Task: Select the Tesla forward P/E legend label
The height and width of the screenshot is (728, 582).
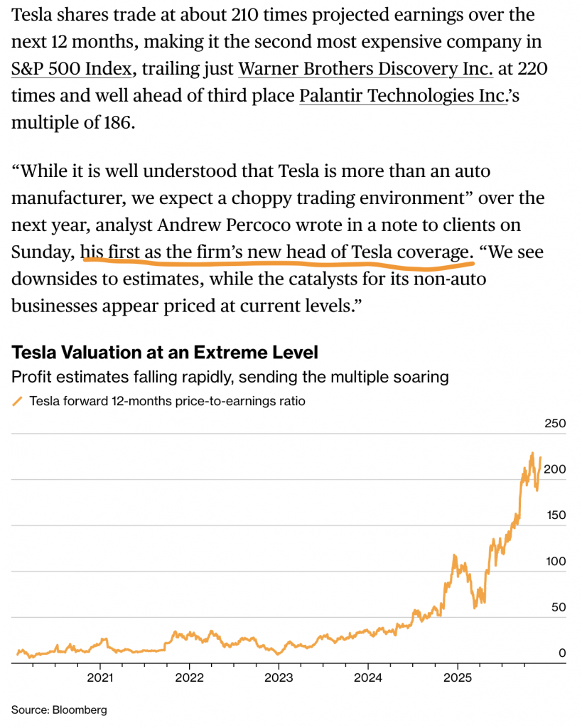Action: point(167,402)
